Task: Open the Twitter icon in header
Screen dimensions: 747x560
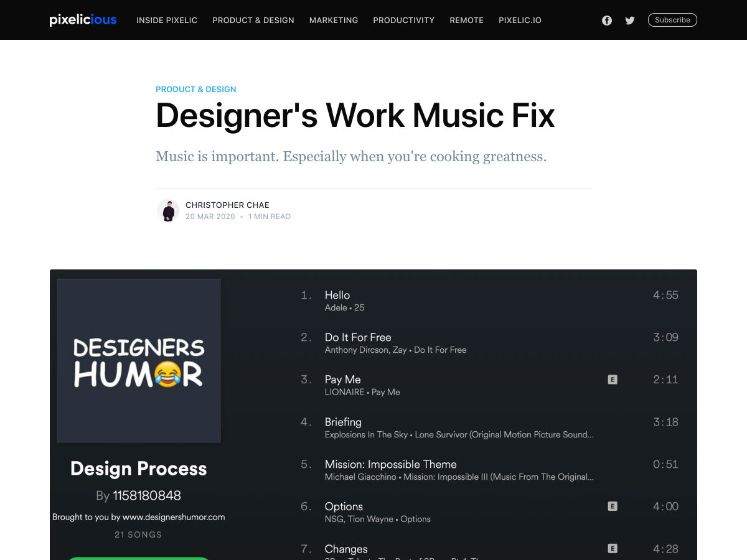Action: tap(630, 21)
